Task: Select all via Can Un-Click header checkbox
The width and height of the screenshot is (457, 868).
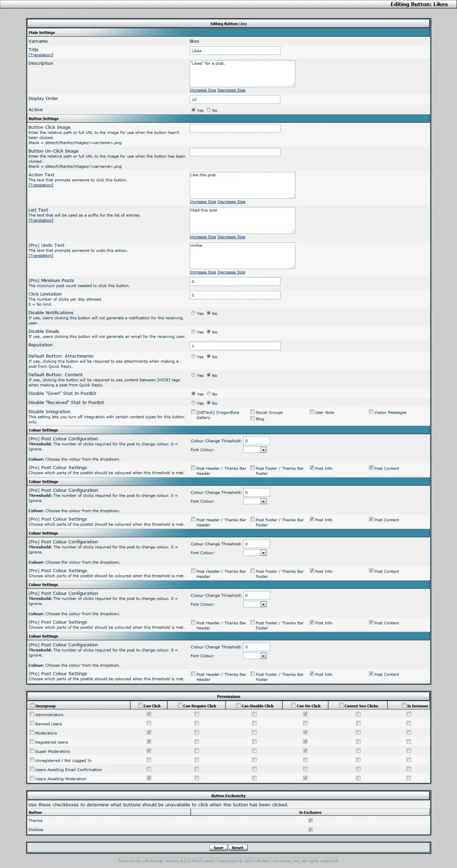Action: (294, 706)
